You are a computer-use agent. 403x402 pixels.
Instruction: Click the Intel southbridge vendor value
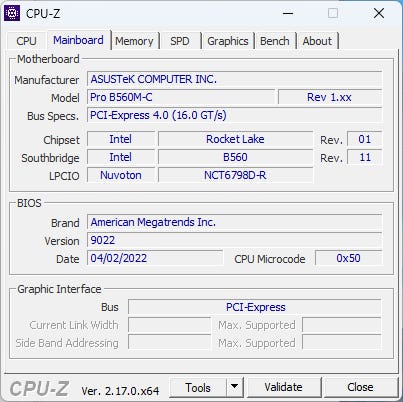pyautogui.click(x=121, y=157)
